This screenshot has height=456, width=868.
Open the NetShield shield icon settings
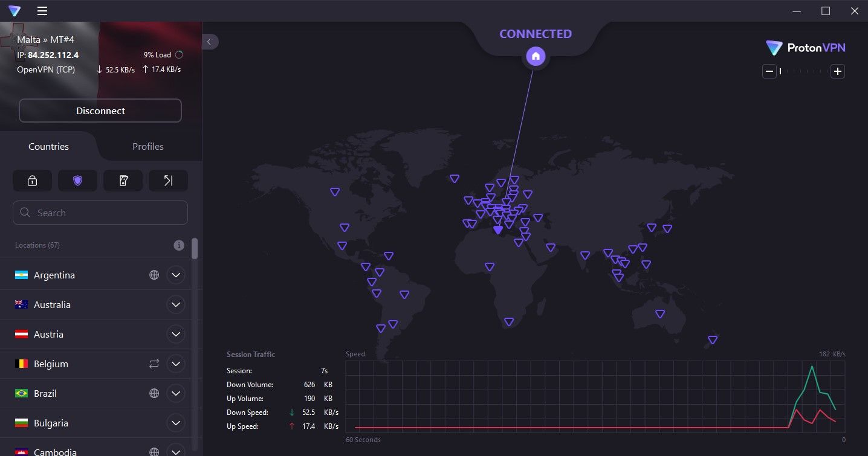(77, 180)
